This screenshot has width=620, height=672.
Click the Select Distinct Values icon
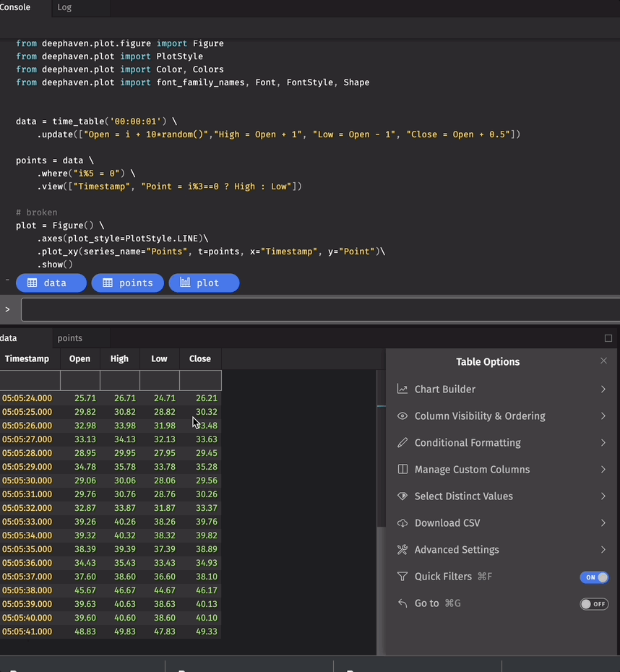click(x=402, y=496)
